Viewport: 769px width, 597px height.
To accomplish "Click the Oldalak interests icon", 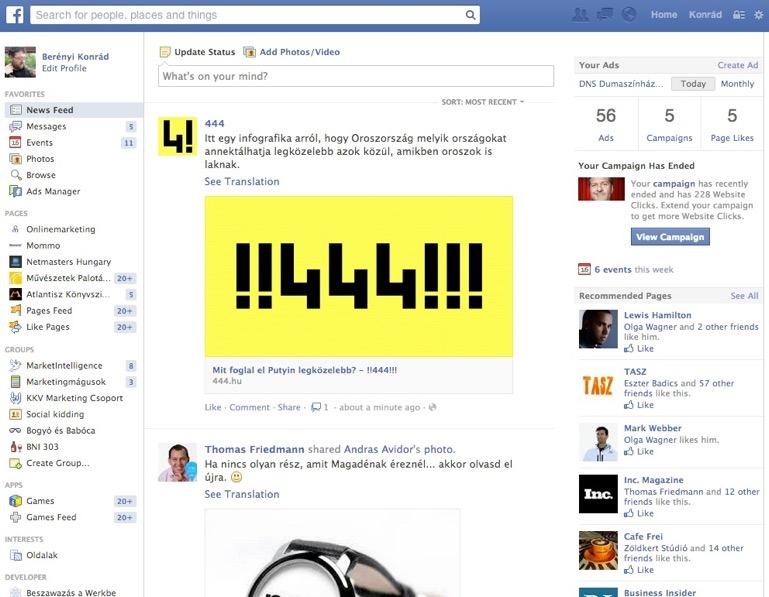I will 16,555.
